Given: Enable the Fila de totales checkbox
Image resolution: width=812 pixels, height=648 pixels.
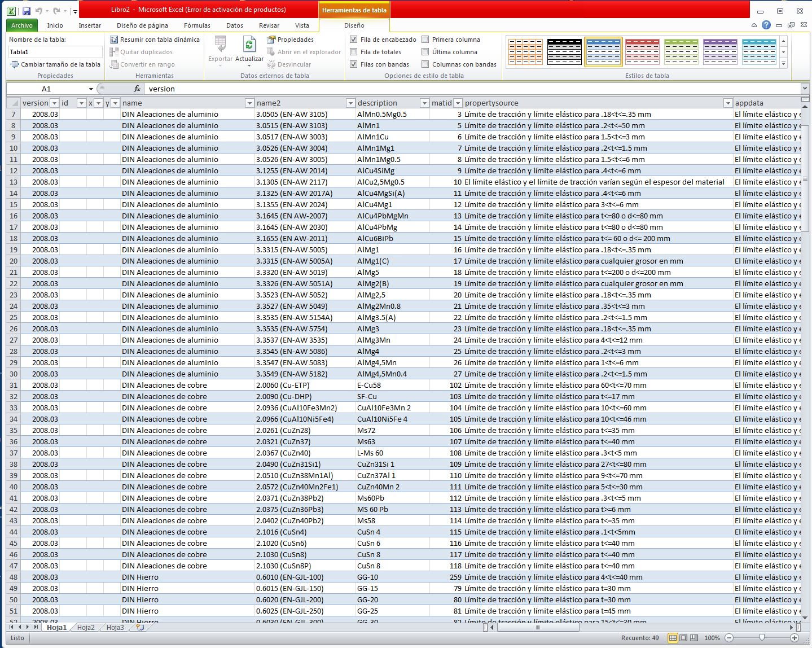Looking at the screenshot, I should tap(353, 52).
